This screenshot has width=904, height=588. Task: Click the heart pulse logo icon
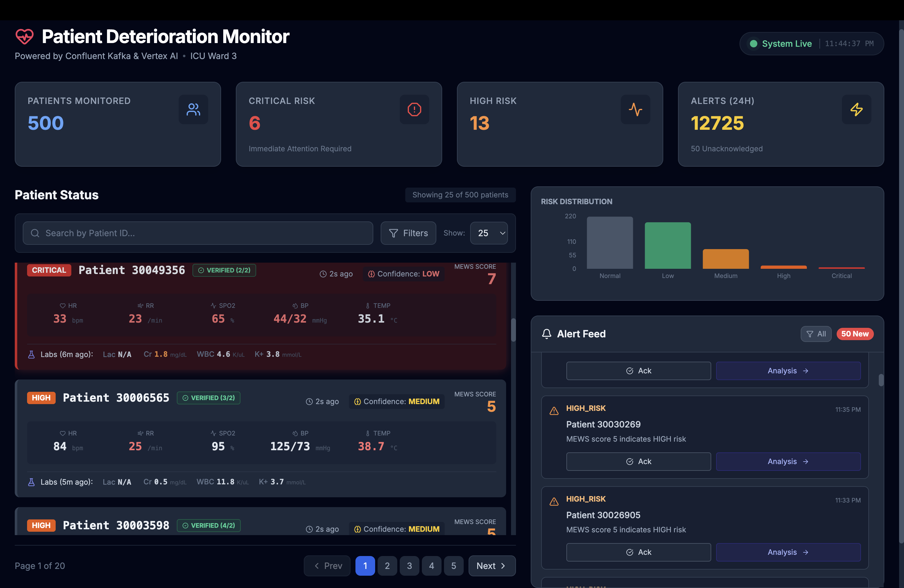point(24,37)
